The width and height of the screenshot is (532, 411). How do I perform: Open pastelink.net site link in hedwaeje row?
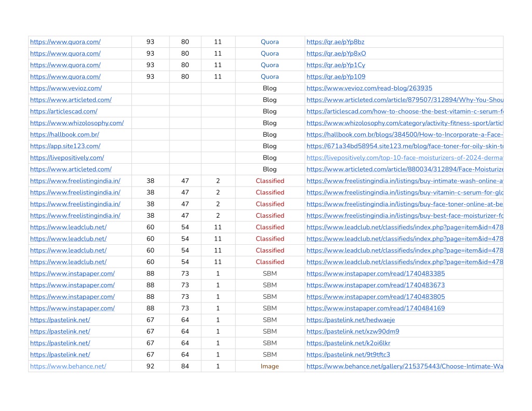coord(60,320)
